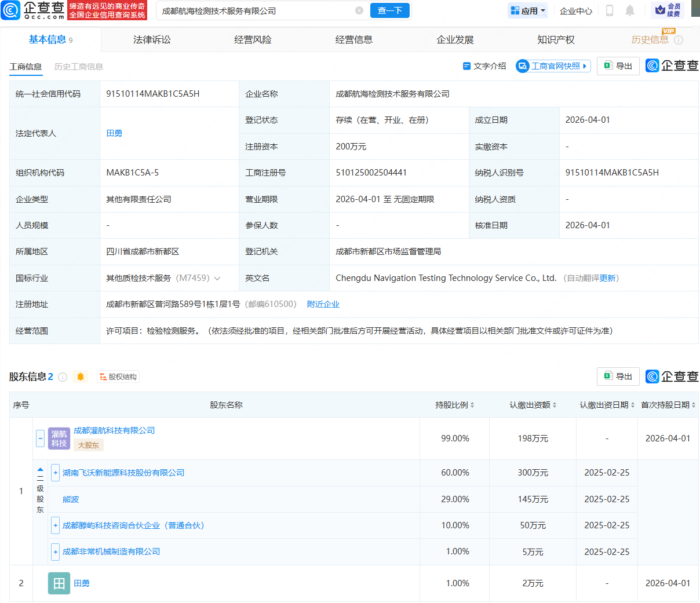Open notifications via the bell icon top right
The image size is (700, 603).
coord(629,10)
